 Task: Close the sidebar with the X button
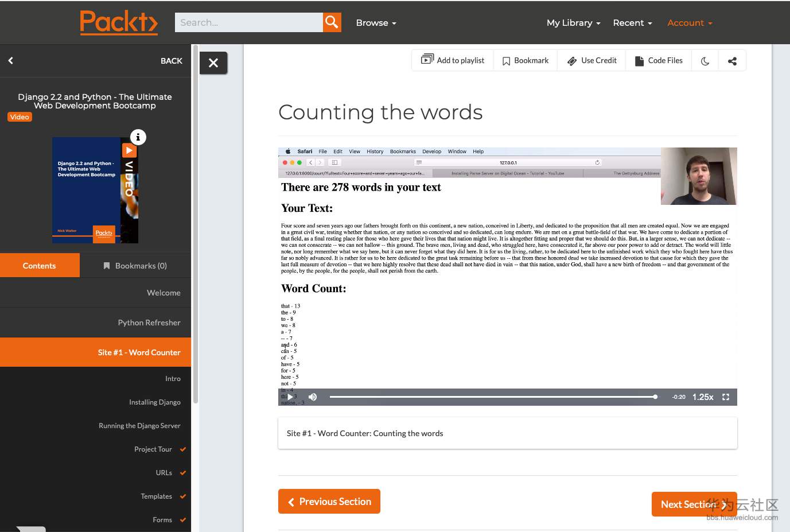(213, 63)
